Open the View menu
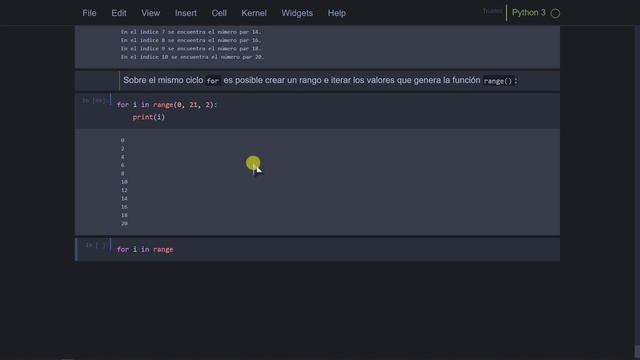This screenshot has height=360, width=640. pos(151,13)
